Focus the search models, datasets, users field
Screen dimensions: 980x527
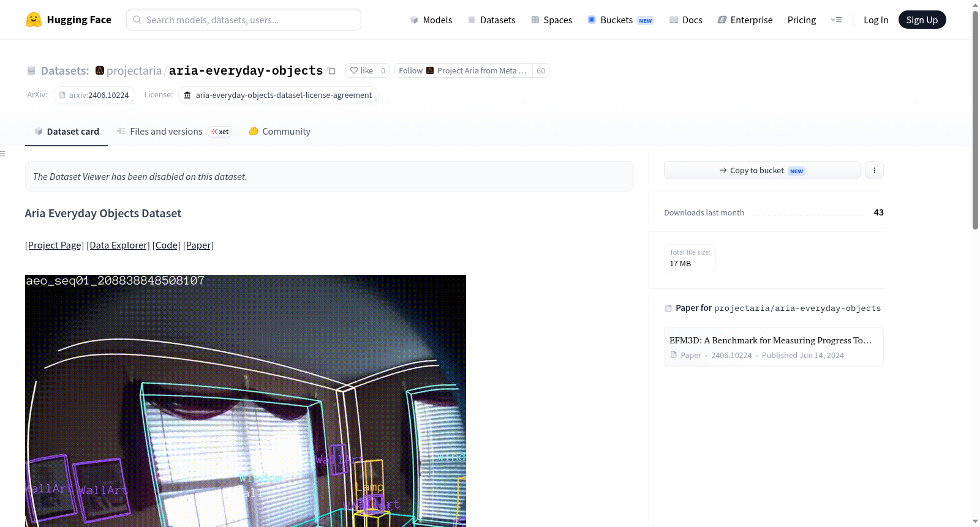point(244,20)
